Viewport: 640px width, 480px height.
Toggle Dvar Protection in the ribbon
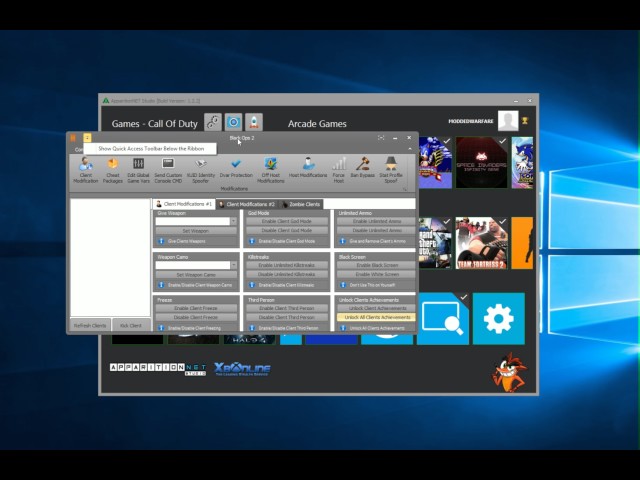pos(236,168)
